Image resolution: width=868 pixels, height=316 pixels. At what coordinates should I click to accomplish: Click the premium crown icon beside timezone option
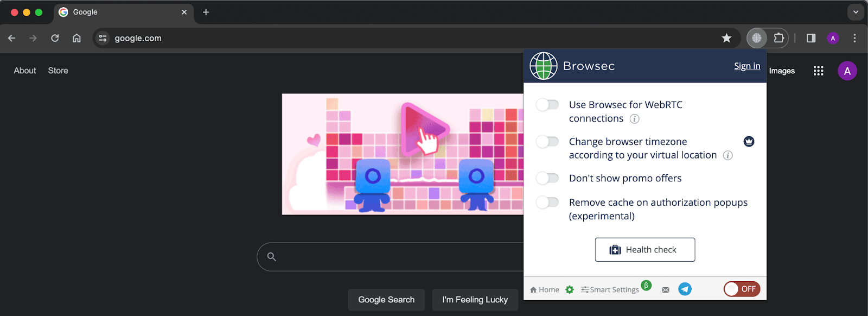tap(749, 141)
